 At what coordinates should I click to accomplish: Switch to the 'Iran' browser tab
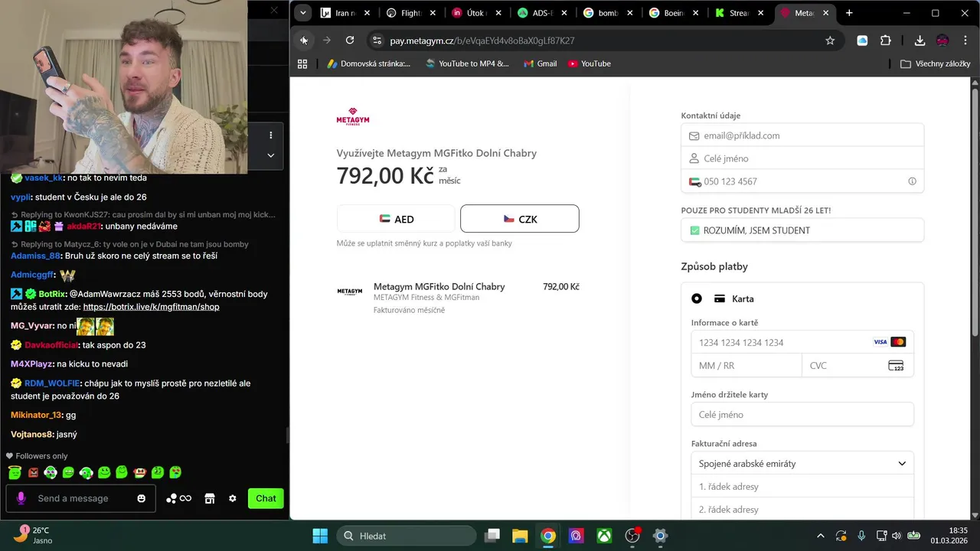pos(345,13)
